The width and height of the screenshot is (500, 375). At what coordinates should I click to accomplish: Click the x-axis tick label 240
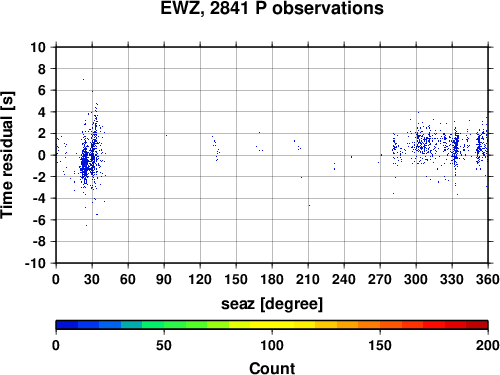pyautogui.click(x=344, y=279)
